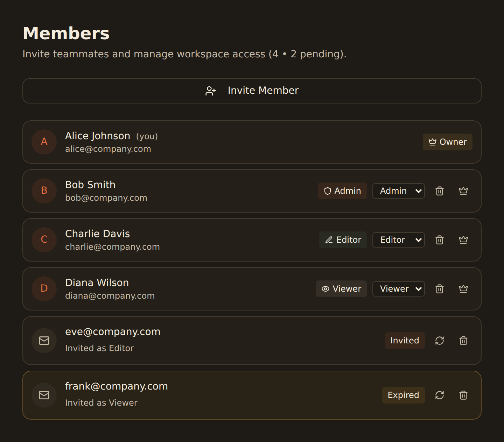Viewport: 504px width, 442px height.
Task: Click the email bob@company.com
Action: point(106,198)
